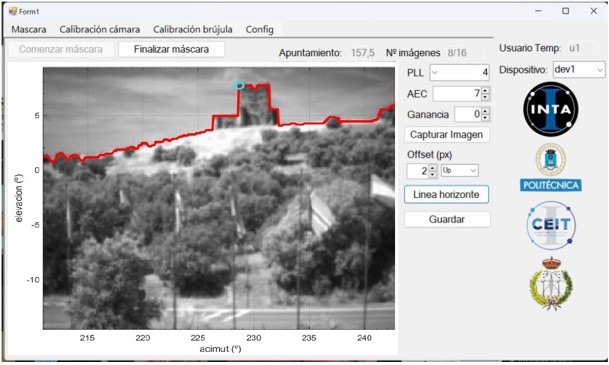Click the Capturar Imagen button
Image resolution: width=609 pixels, height=365 pixels.
(447, 135)
